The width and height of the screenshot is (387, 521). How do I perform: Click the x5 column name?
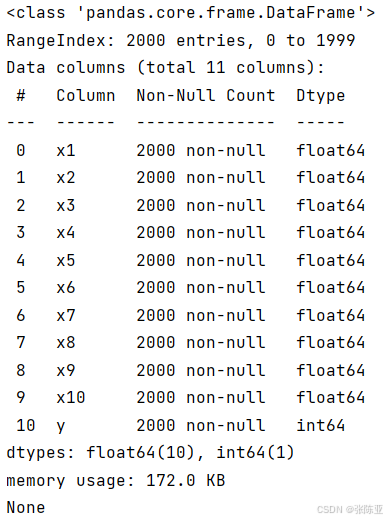(x=66, y=260)
